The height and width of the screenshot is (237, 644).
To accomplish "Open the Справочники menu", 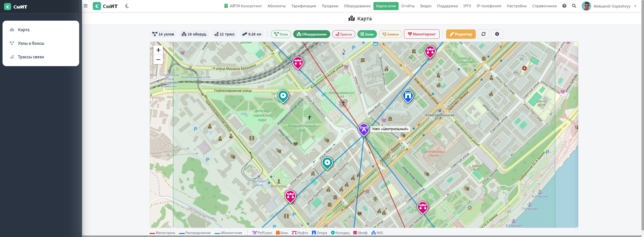I will pos(544,6).
